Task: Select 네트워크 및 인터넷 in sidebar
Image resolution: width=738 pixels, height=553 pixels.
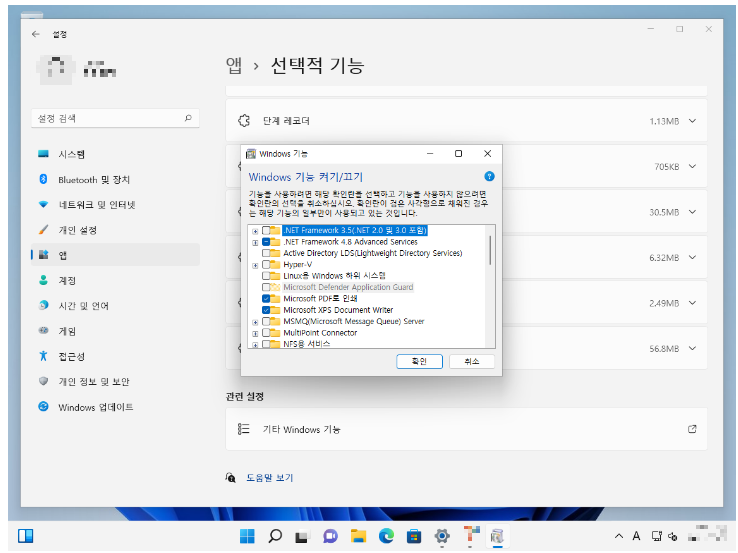Action: click(115, 205)
